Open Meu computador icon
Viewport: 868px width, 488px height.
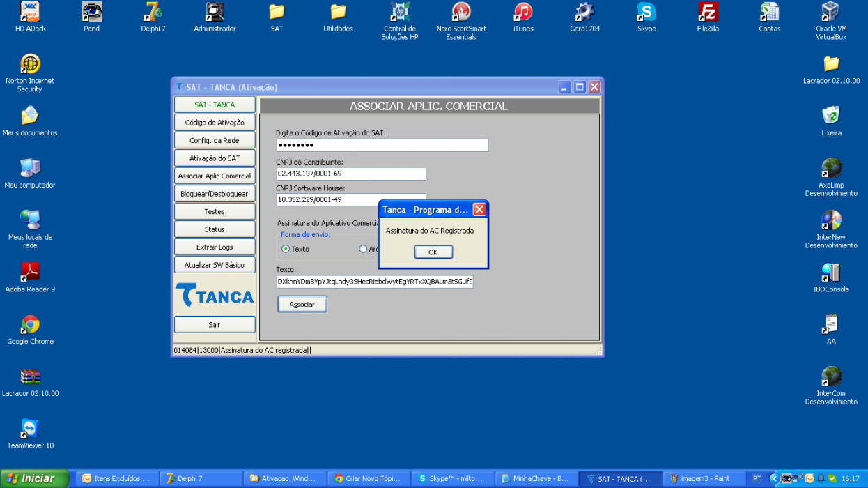(30, 168)
